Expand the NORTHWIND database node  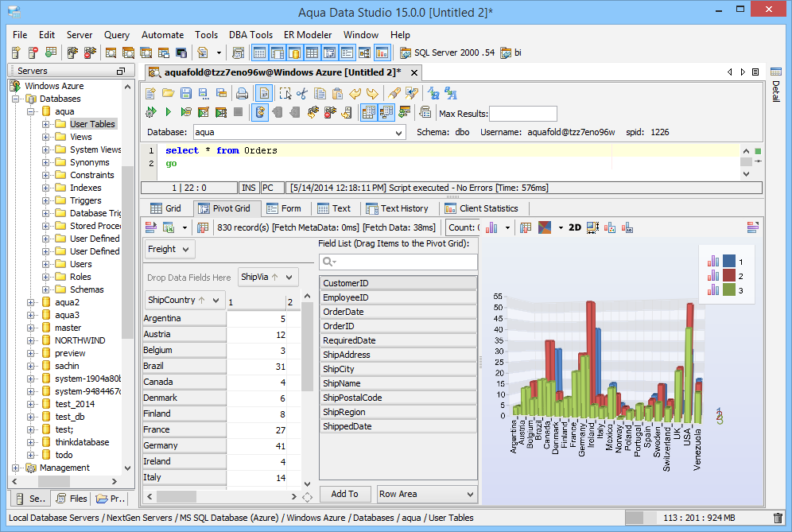point(31,340)
